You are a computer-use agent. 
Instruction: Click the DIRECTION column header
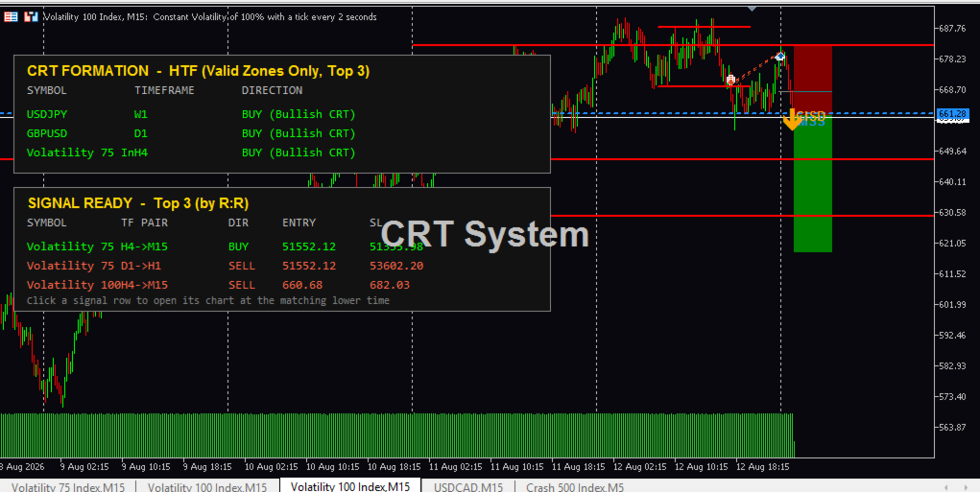[x=272, y=90]
